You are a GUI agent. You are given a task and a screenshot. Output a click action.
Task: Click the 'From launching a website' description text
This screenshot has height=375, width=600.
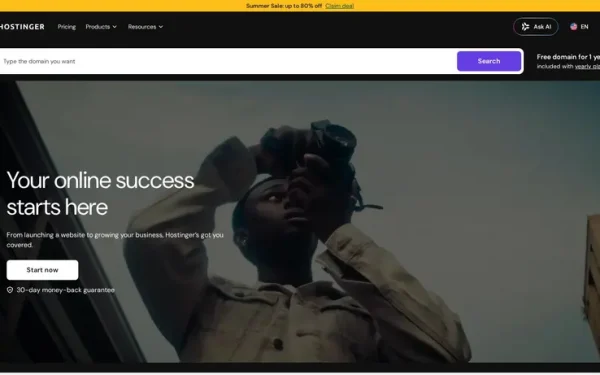click(115, 240)
